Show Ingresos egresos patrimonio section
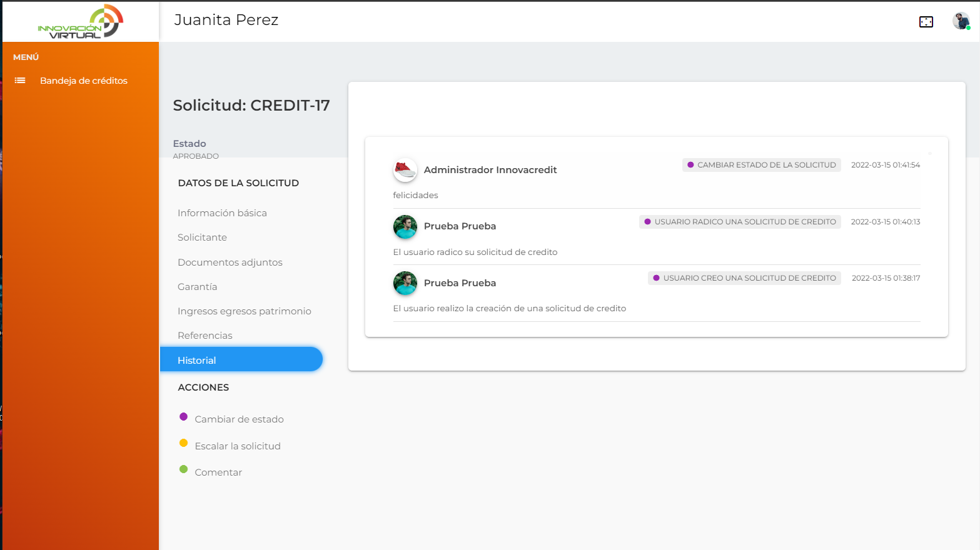Image resolution: width=980 pixels, height=550 pixels. click(x=244, y=311)
